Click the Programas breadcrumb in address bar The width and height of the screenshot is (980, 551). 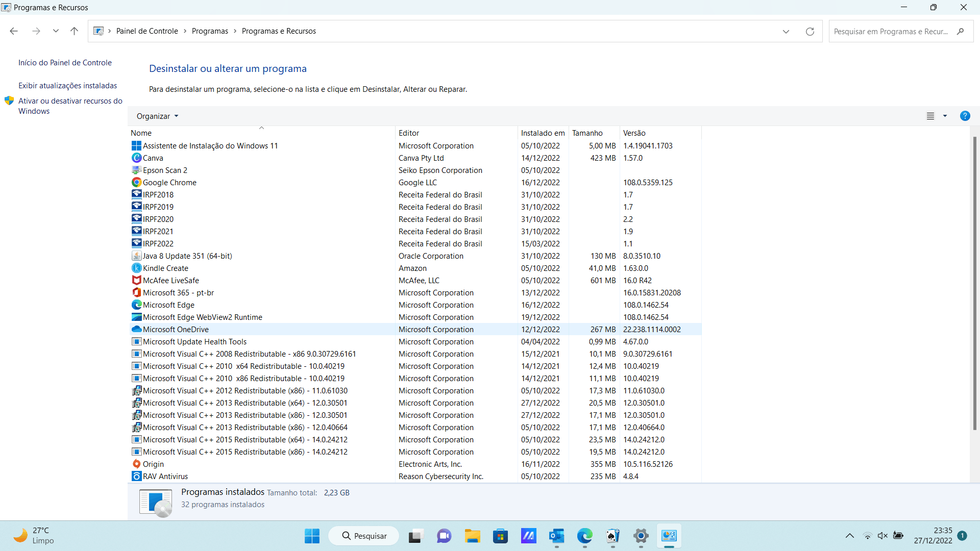coord(210,31)
